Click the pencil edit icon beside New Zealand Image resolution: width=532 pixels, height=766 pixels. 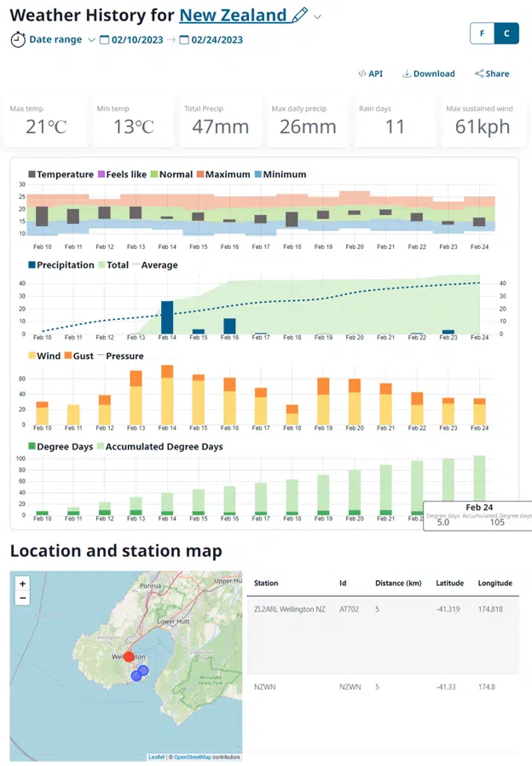pyautogui.click(x=299, y=15)
